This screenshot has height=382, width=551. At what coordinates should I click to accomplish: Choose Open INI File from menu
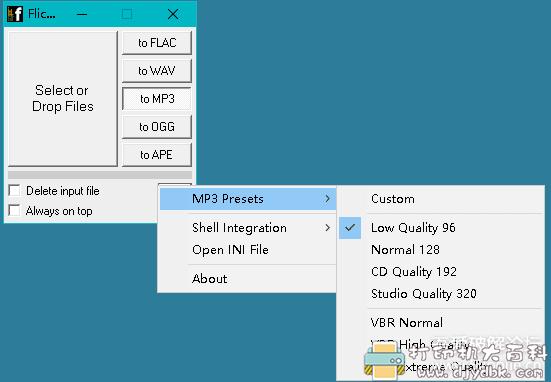pos(248,250)
